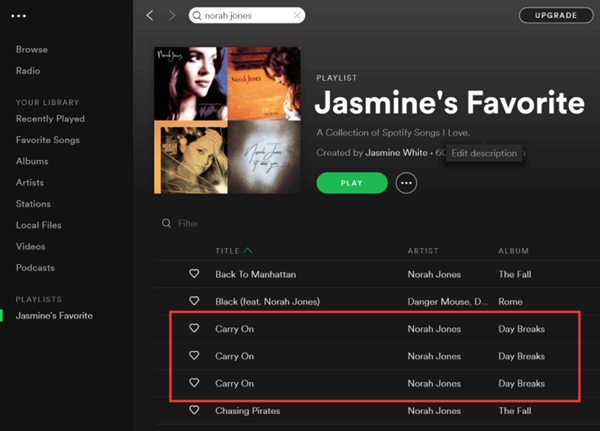Sort by the ALBUM column header
The height and width of the screenshot is (431, 600).
pos(514,251)
